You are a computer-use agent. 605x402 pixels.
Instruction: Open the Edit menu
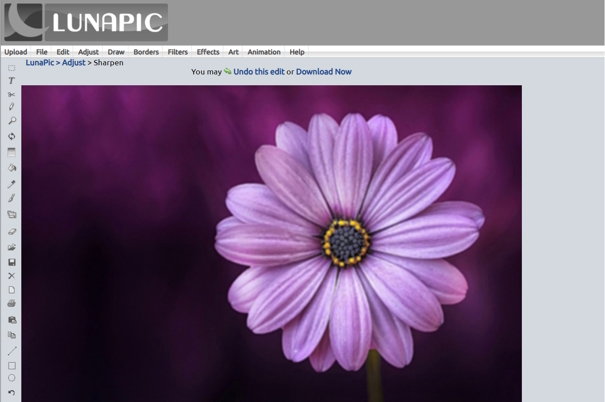pos(63,52)
